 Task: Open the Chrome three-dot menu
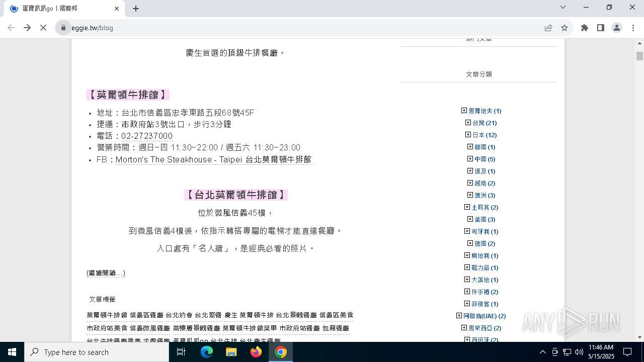pos(633,28)
